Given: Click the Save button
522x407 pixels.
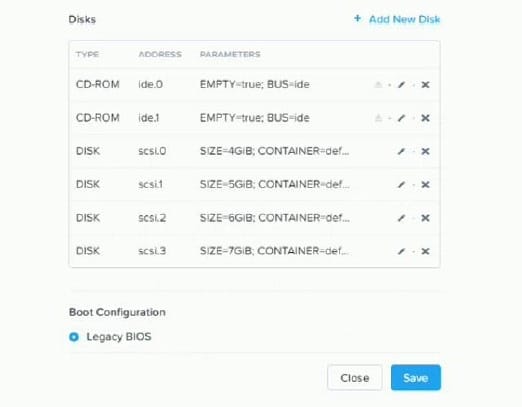Looking at the screenshot, I should tap(416, 378).
